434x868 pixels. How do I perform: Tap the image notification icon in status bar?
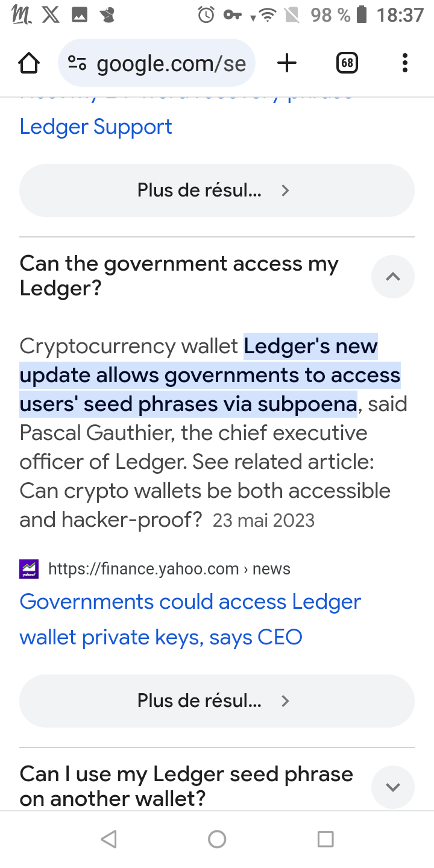pos(80,15)
